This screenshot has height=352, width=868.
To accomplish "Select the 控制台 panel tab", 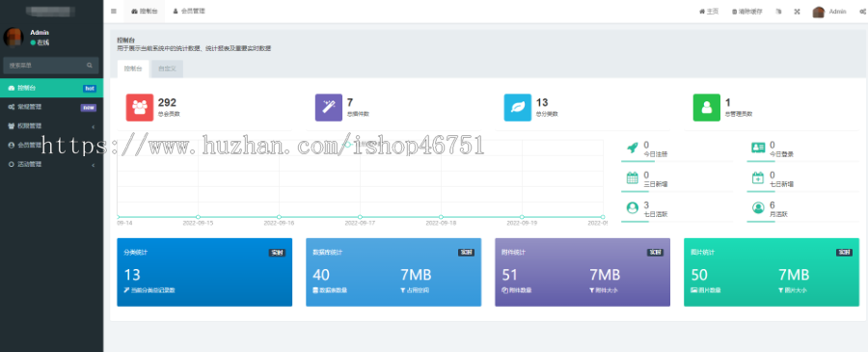I will 133,69.
